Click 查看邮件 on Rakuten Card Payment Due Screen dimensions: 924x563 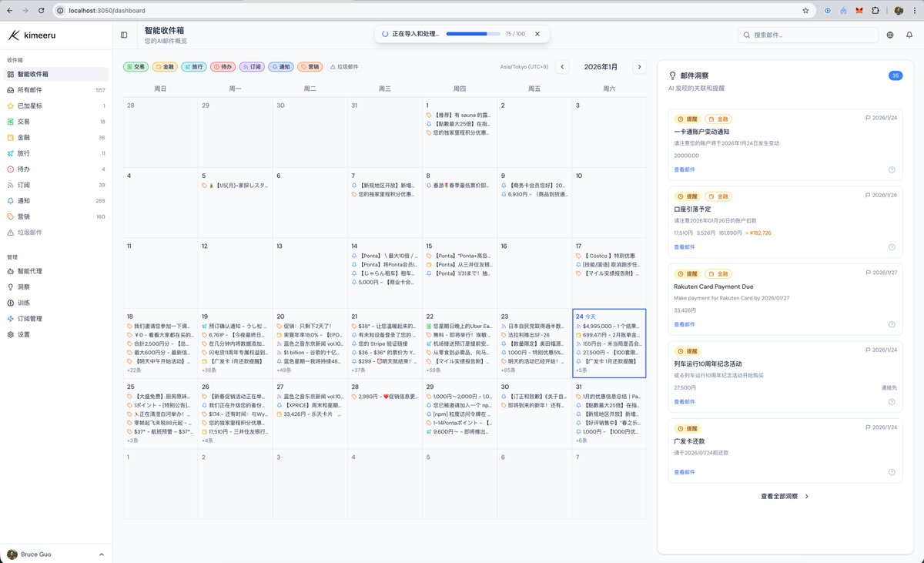685,324
